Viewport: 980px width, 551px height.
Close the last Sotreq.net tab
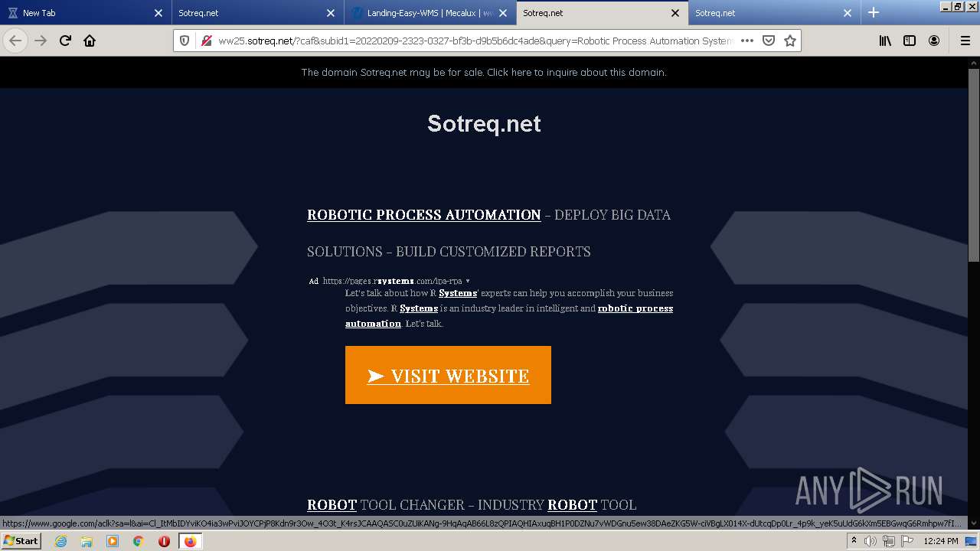[x=848, y=13]
